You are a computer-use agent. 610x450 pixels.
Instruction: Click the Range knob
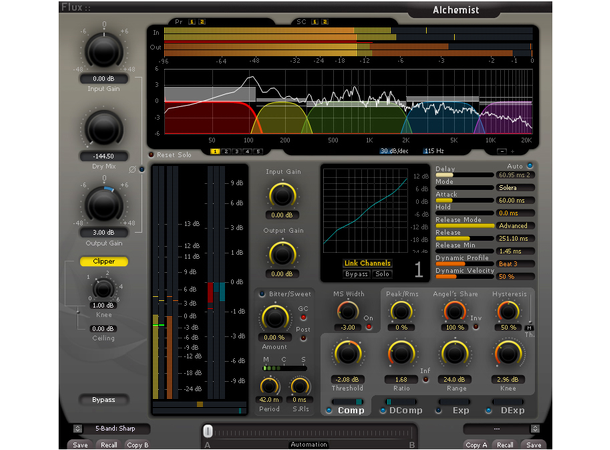click(454, 354)
